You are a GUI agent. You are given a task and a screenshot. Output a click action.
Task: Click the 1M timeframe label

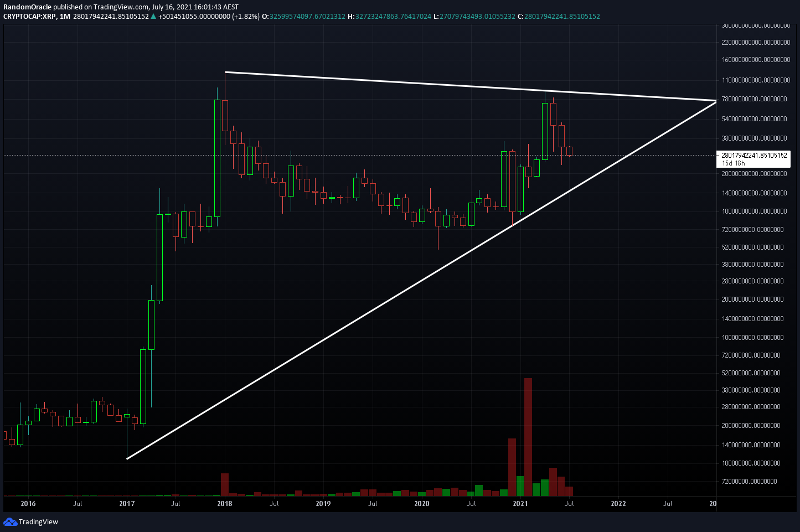pyautogui.click(x=65, y=16)
